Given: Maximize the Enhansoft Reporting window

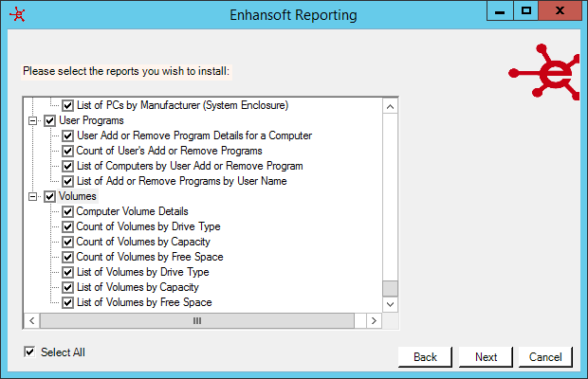Looking at the screenshot, I should click(x=525, y=10).
